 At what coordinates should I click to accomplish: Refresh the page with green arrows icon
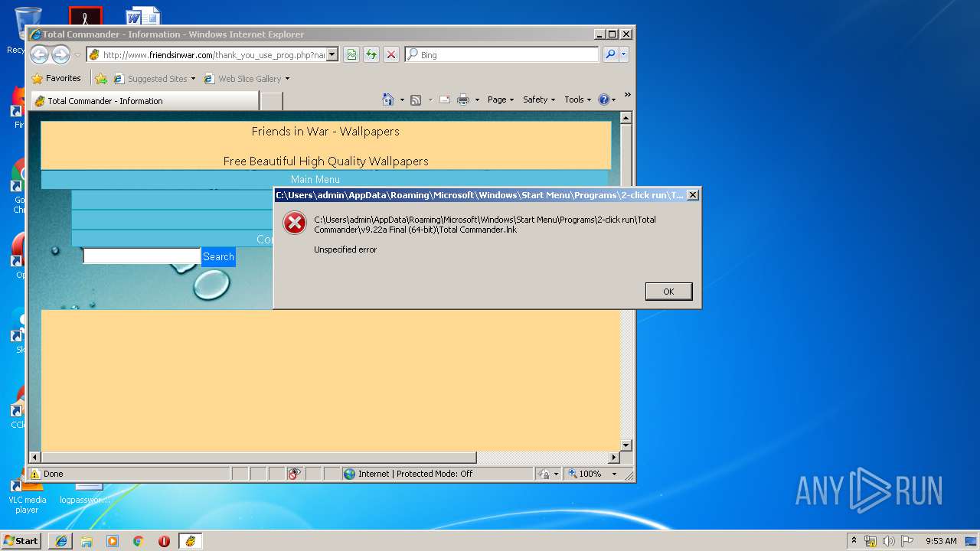pos(371,54)
